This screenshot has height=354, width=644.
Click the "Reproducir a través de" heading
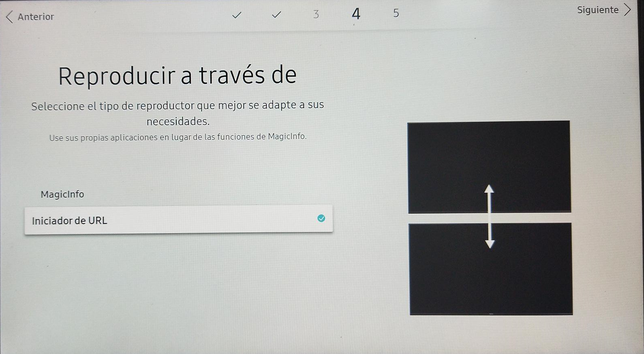tap(178, 75)
